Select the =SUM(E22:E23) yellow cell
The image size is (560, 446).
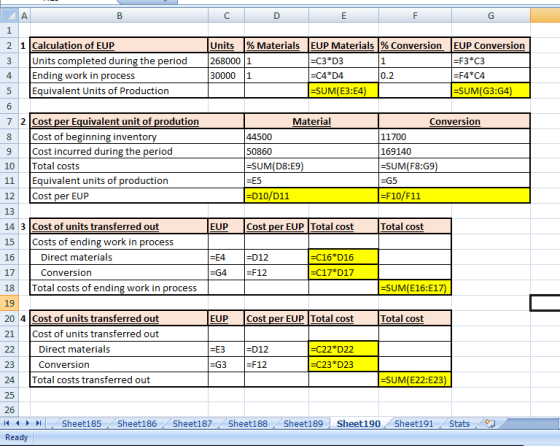coord(415,380)
